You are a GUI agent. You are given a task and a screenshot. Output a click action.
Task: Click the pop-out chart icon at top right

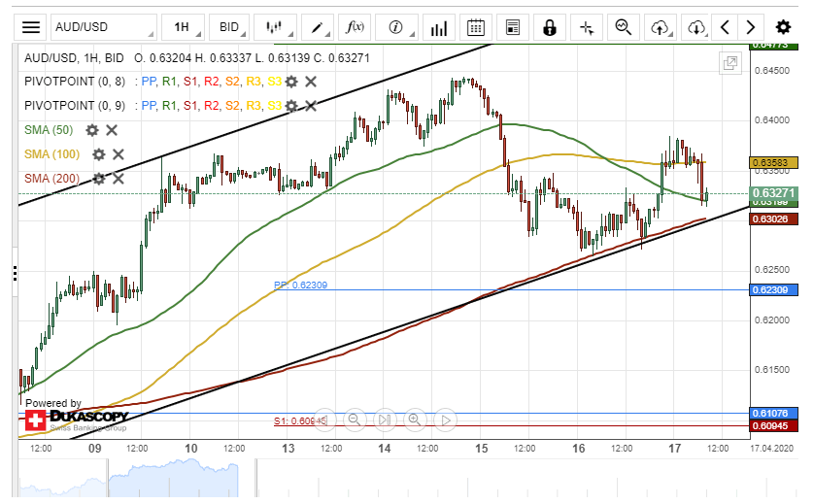coord(730,63)
